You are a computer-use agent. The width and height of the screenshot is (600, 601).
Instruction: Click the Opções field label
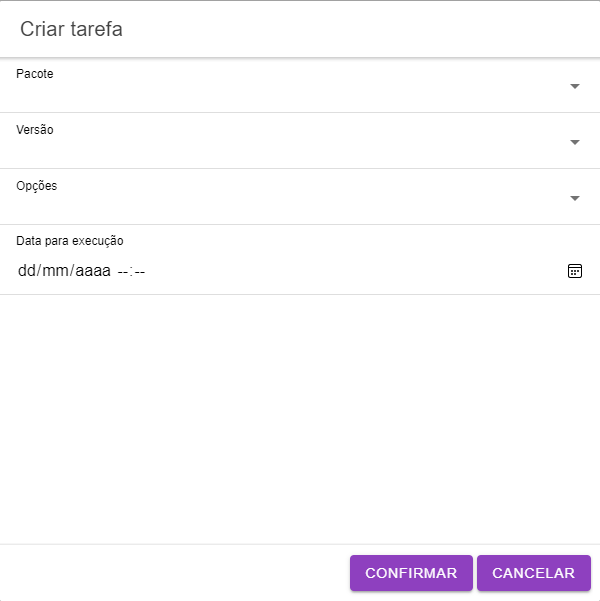(x=37, y=186)
